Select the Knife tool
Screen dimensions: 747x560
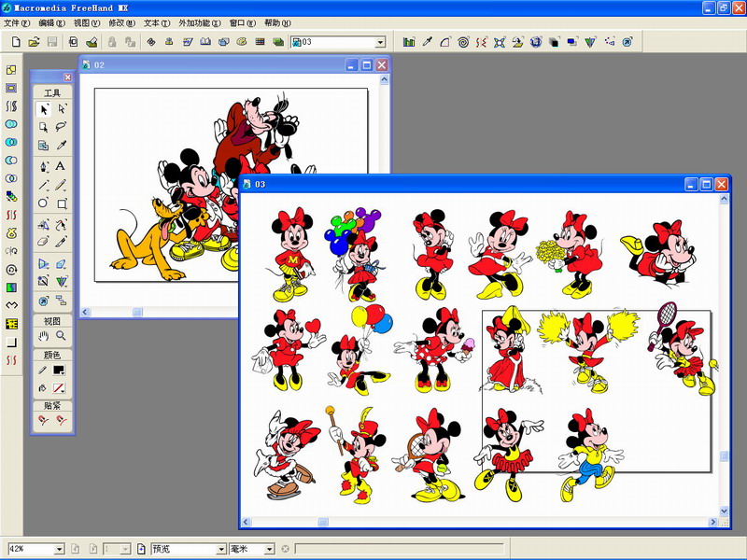click(62, 242)
